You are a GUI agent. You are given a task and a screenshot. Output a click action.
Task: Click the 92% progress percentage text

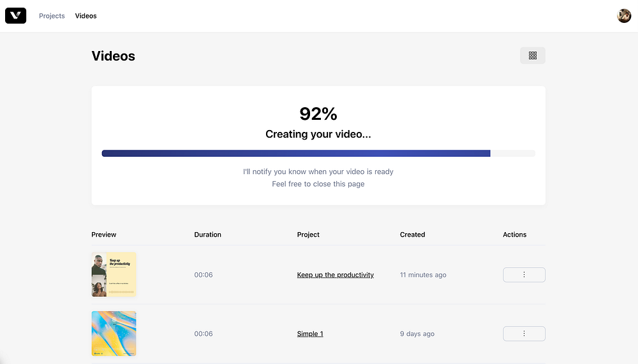(318, 114)
